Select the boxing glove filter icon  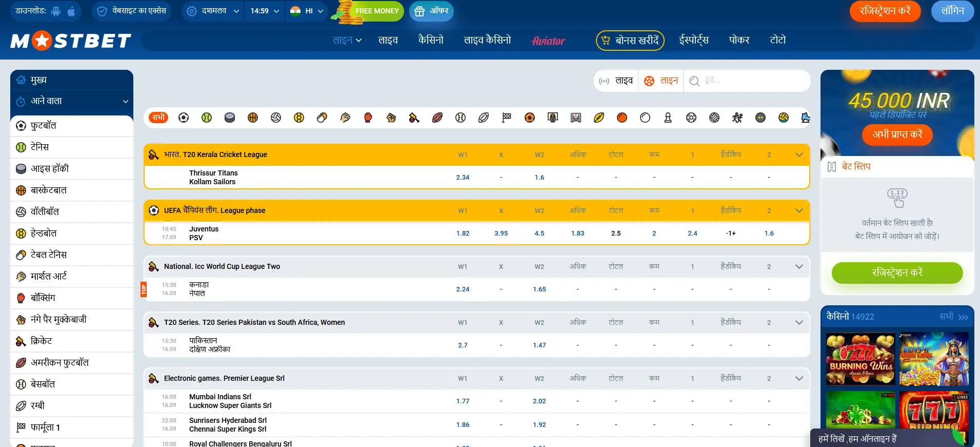pyautogui.click(x=368, y=118)
